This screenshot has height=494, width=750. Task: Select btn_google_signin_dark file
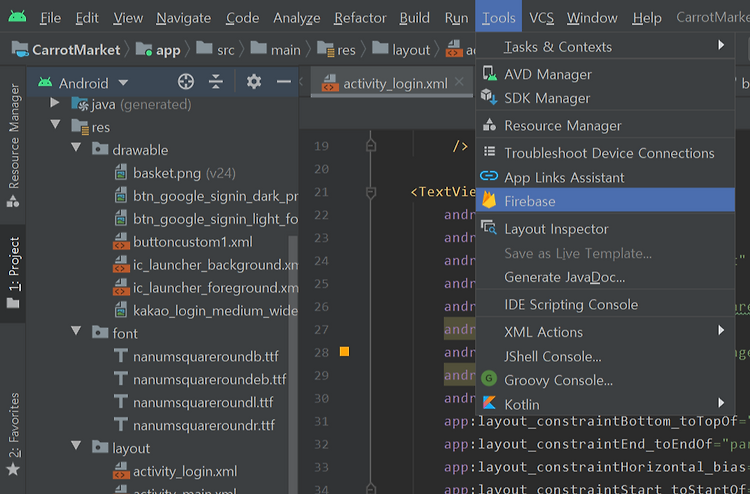click(206, 196)
